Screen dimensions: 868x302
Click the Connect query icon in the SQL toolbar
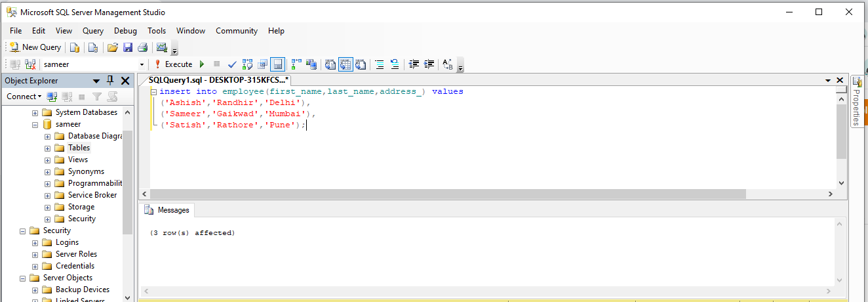pos(14,64)
